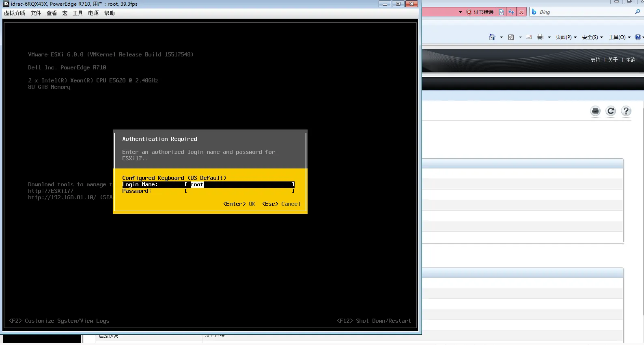Screen dimensions: 644x345
Task: Click Configured Keyboard (US Default) text
Action: tap(174, 178)
